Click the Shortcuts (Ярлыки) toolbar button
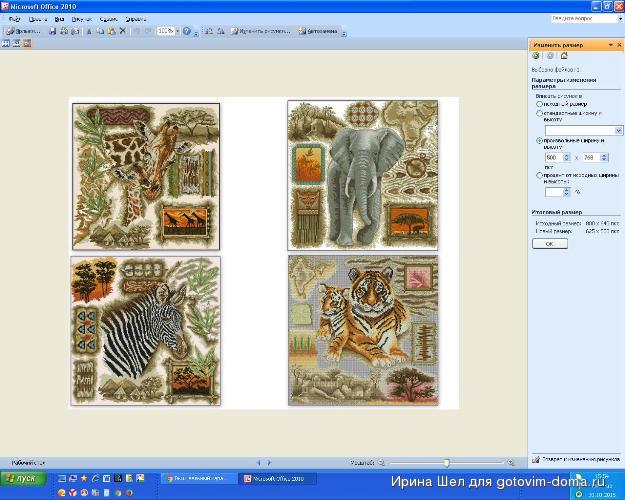 click(x=24, y=31)
